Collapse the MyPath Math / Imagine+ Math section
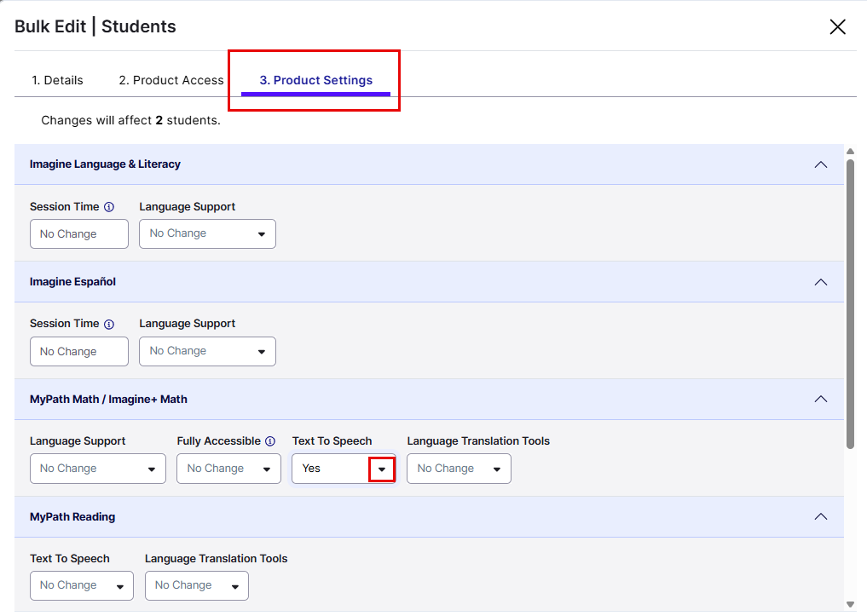This screenshot has width=867, height=616. click(820, 399)
